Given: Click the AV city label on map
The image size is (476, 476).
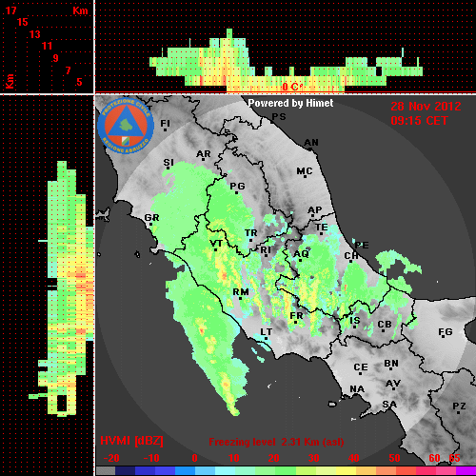Looking at the screenshot, I should coord(393,384).
